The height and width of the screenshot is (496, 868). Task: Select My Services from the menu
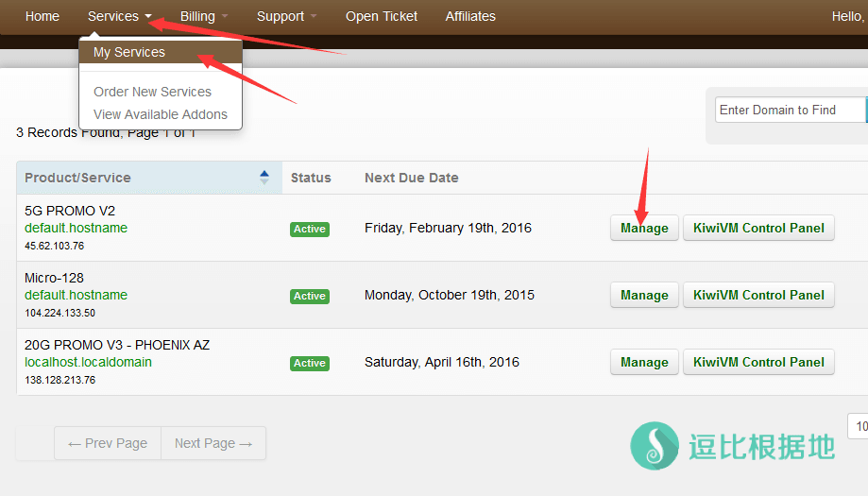tap(129, 52)
